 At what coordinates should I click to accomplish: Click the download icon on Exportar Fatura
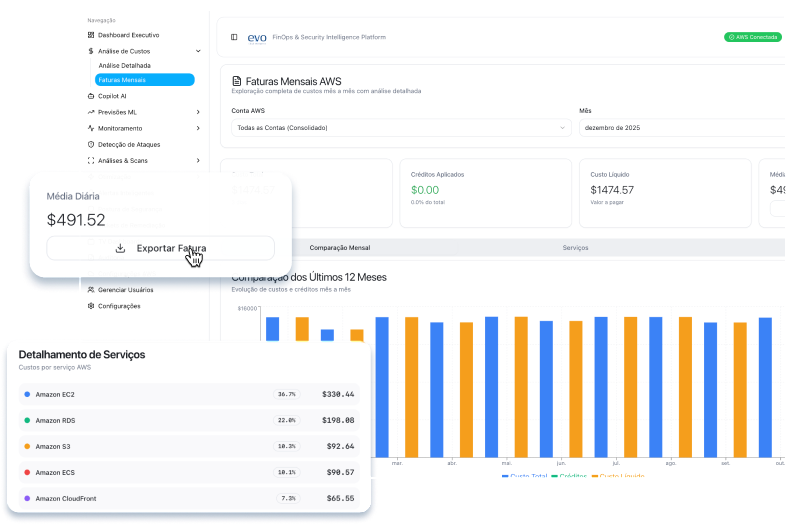[120, 248]
